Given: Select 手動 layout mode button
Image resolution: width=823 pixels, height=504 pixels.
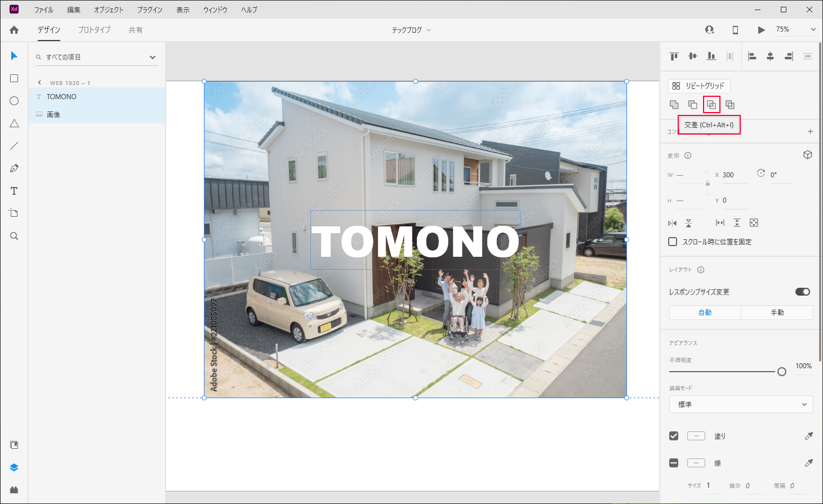Looking at the screenshot, I should [x=777, y=312].
